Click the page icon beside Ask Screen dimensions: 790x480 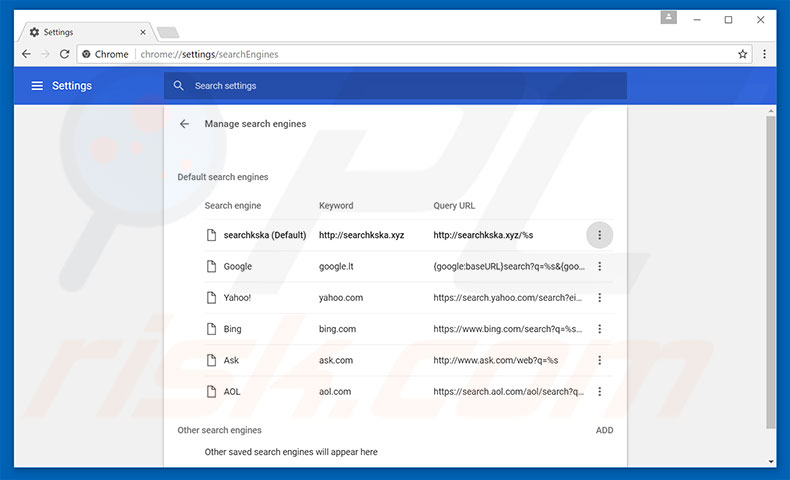(x=212, y=360)
